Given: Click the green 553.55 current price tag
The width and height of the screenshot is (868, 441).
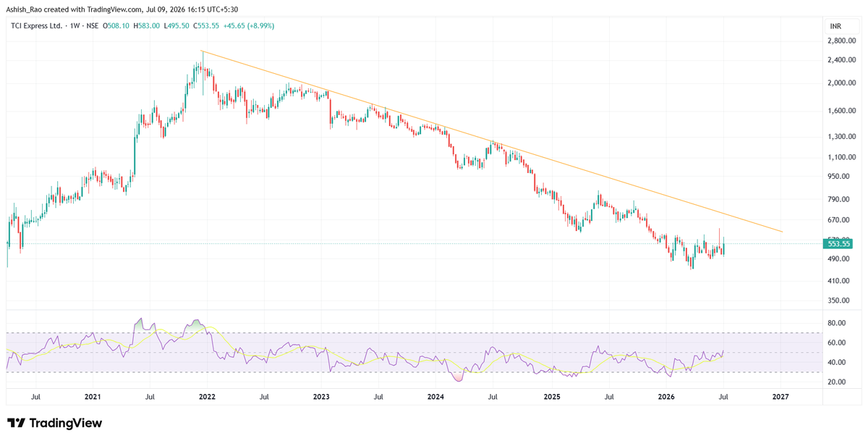Looking at the screenshot, I should (x=839, y=243).
